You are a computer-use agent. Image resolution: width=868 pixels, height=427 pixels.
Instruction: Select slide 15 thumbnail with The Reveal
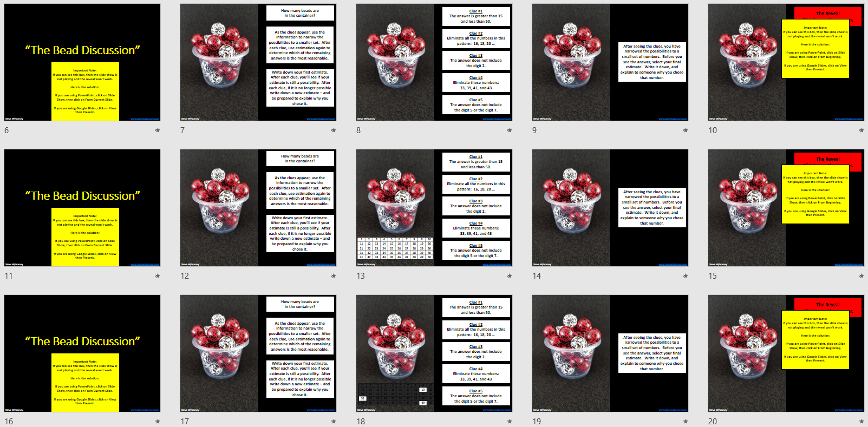pyautogui.click(x=786, y=208)
